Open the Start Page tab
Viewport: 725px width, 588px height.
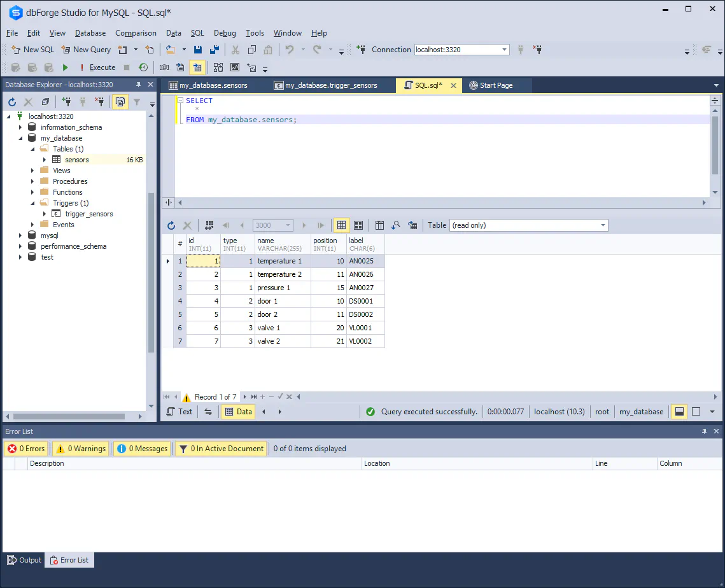tap(491, 85)
